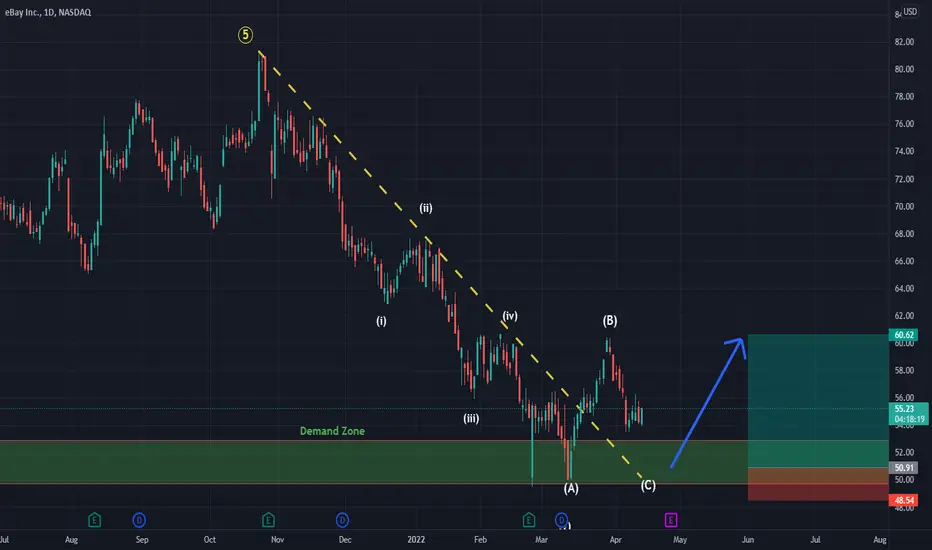932x550 pixels.
Task: Click the Nov label on the time axis
Action: (x=277, y=540)
